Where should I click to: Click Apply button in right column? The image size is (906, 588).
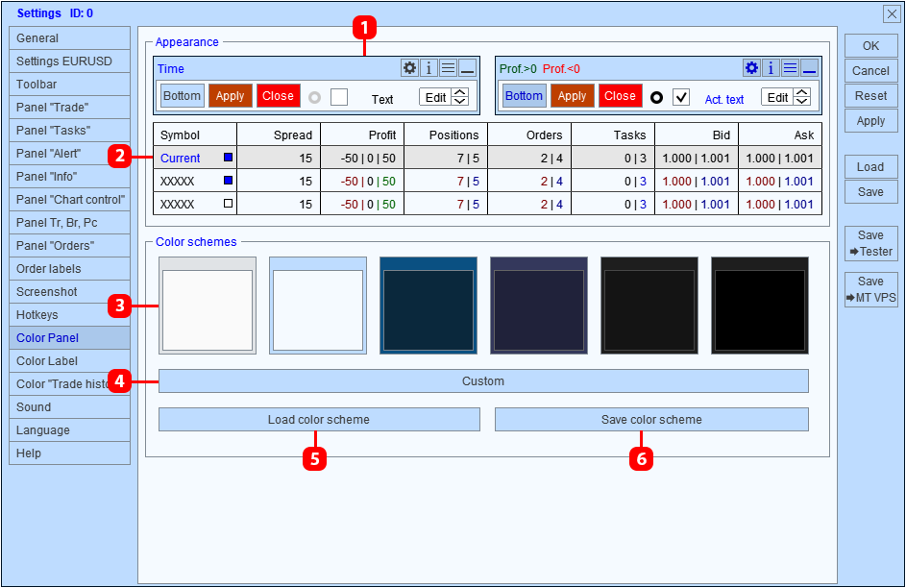(x=870, y=121)
